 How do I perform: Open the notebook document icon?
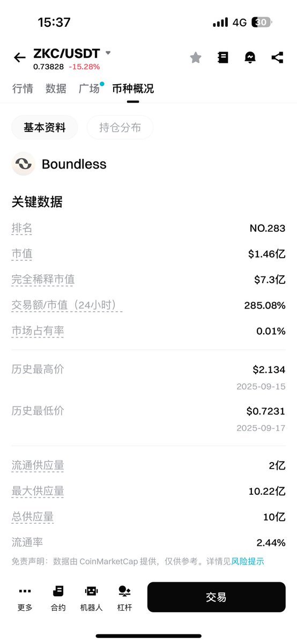223,57
